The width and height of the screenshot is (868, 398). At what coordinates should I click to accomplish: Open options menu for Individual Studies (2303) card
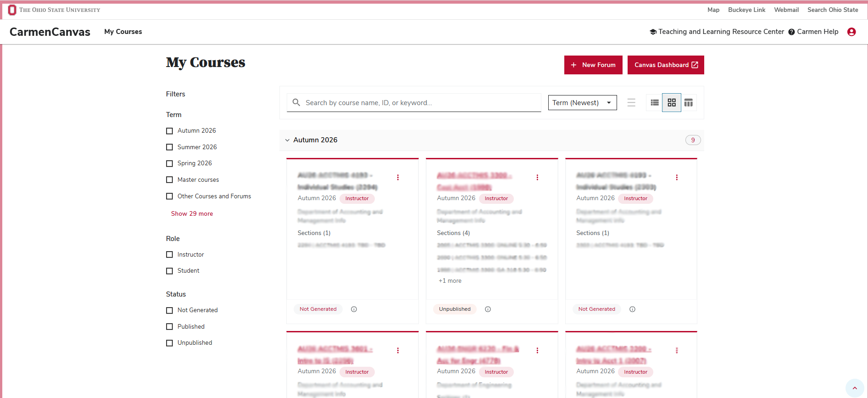(x=677, y=177)
